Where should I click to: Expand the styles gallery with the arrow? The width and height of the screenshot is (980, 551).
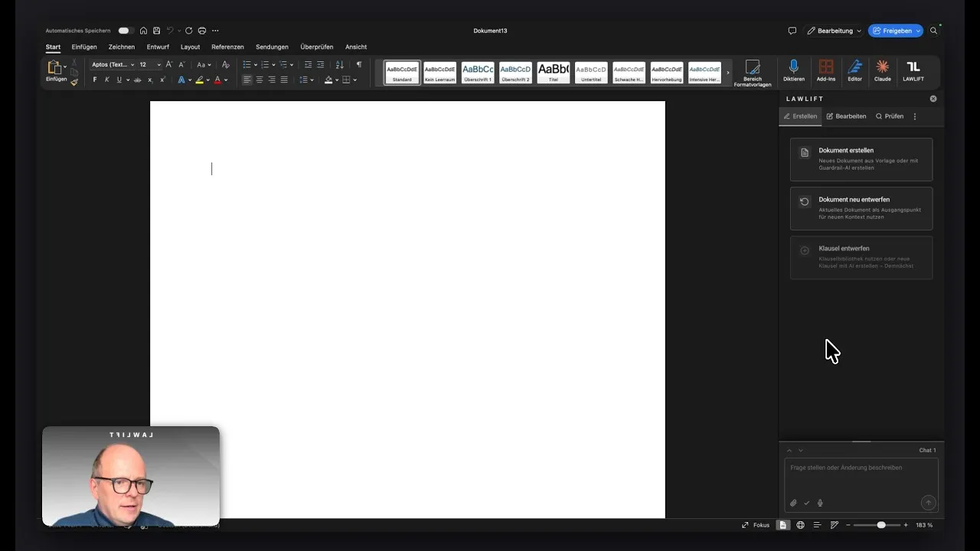pyautogui.click(x=727, y=73)
